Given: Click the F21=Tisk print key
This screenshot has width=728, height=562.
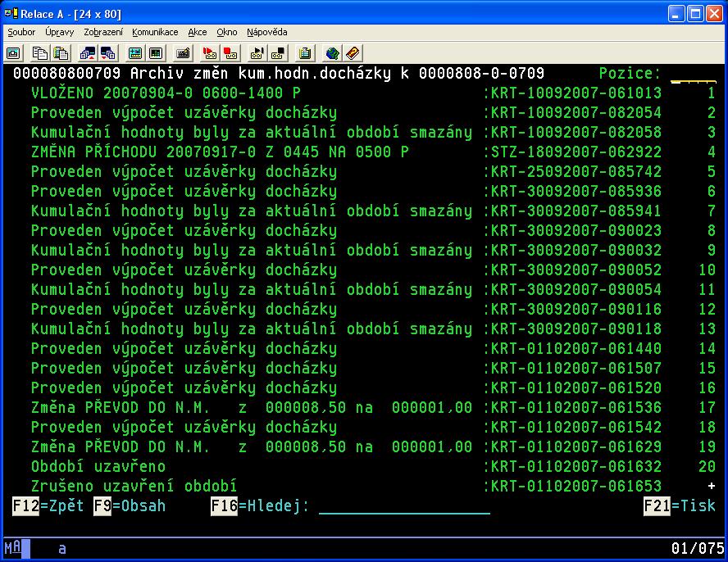Looking at the screenshot, I should [x=680, y=505].
